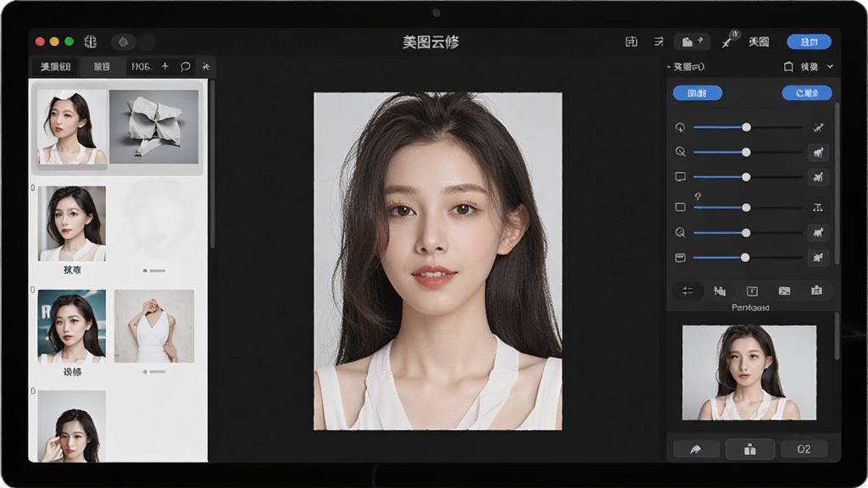Select the folder-style tab icon below the sliders
Viewport: 868px width, 488px height.
click(x=784, y=291)
